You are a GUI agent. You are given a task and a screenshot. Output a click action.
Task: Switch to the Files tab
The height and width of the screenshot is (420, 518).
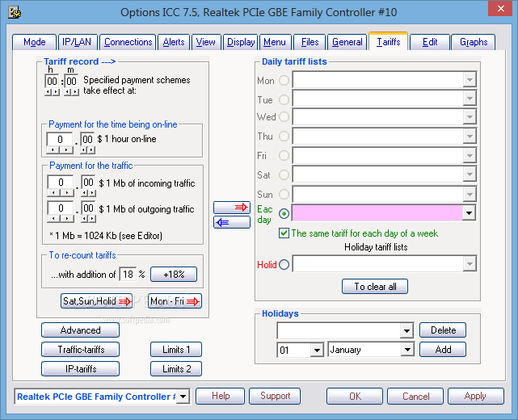pos(310,42)
